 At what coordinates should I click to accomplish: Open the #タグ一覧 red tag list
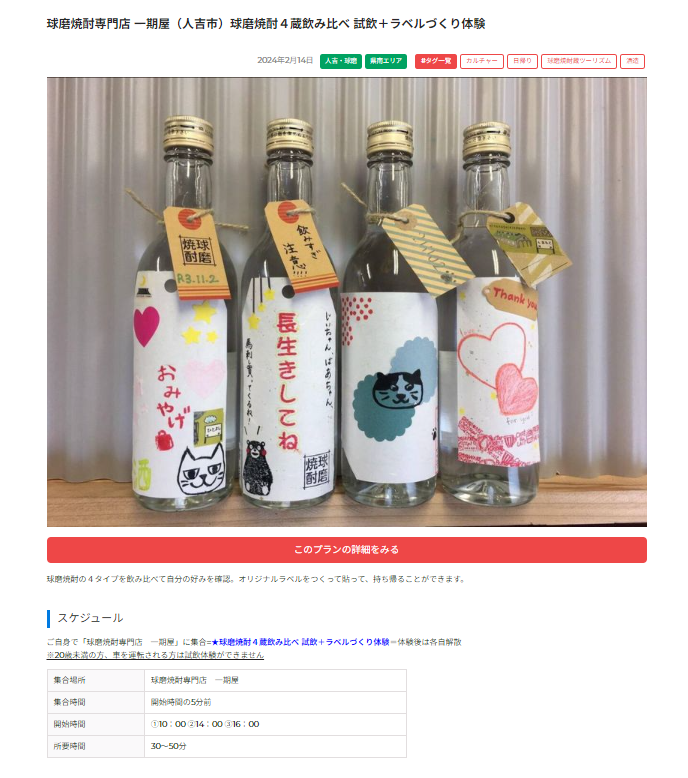[x=436, y=61]
